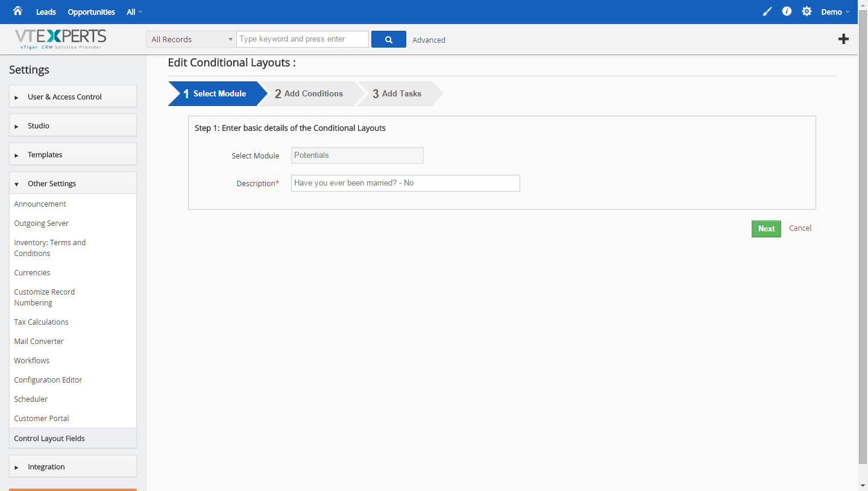Open Workflows settings

pos(32,360)
